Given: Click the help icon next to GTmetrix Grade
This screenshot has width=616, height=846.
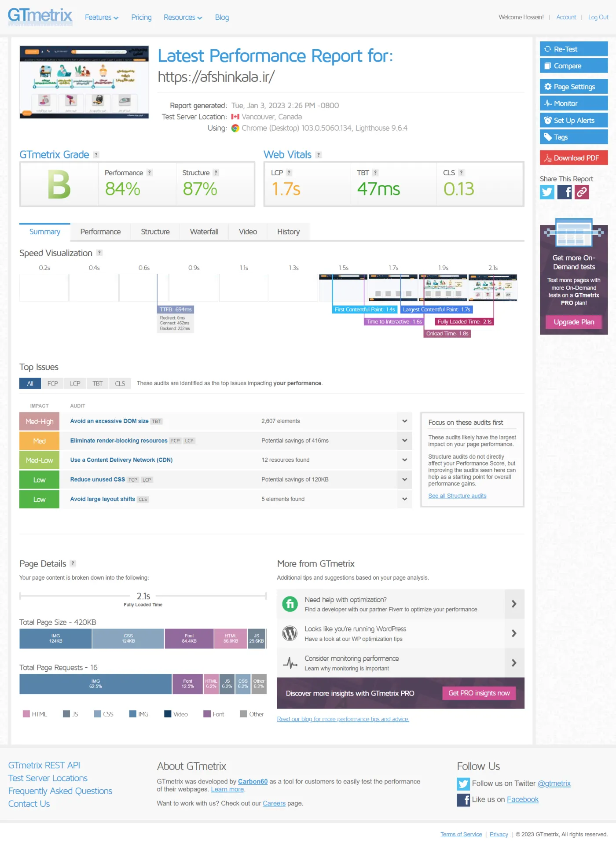Looking at the screenshot, I should [96, 155].
